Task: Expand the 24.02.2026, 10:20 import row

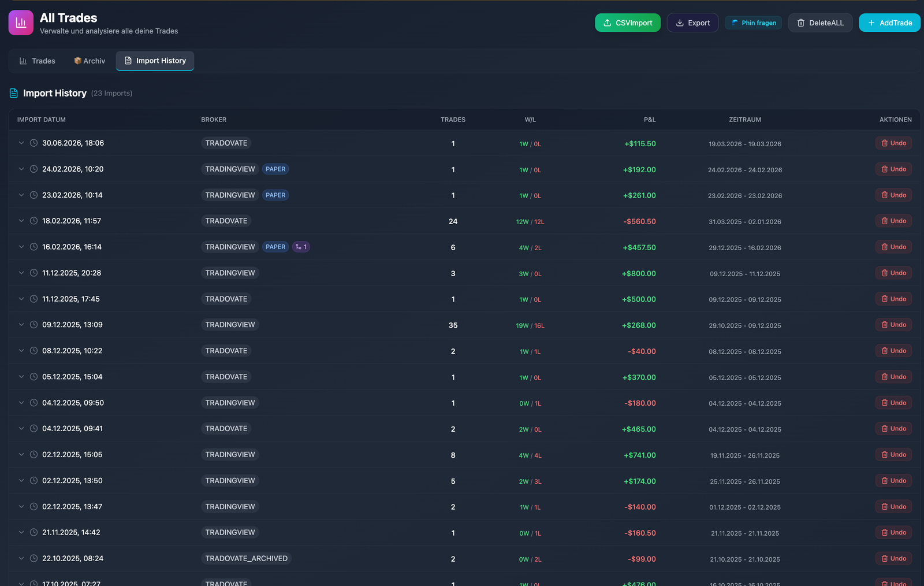Action: [21, 169]
